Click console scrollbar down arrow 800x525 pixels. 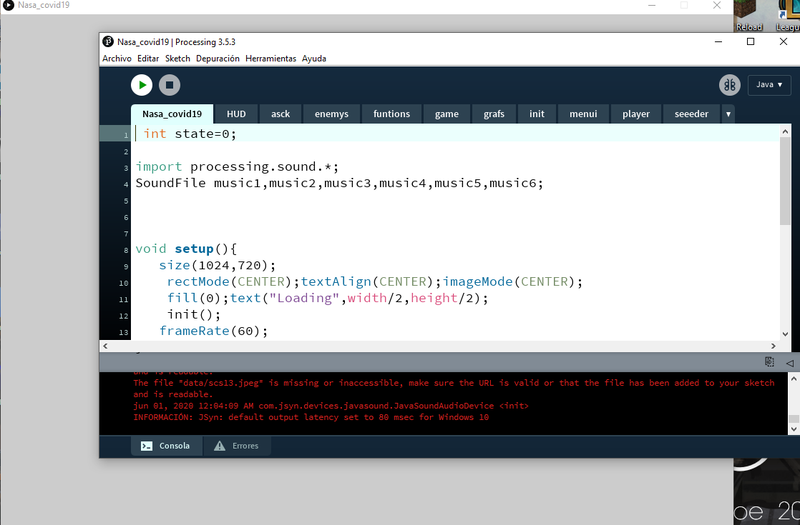coord(793,430)
